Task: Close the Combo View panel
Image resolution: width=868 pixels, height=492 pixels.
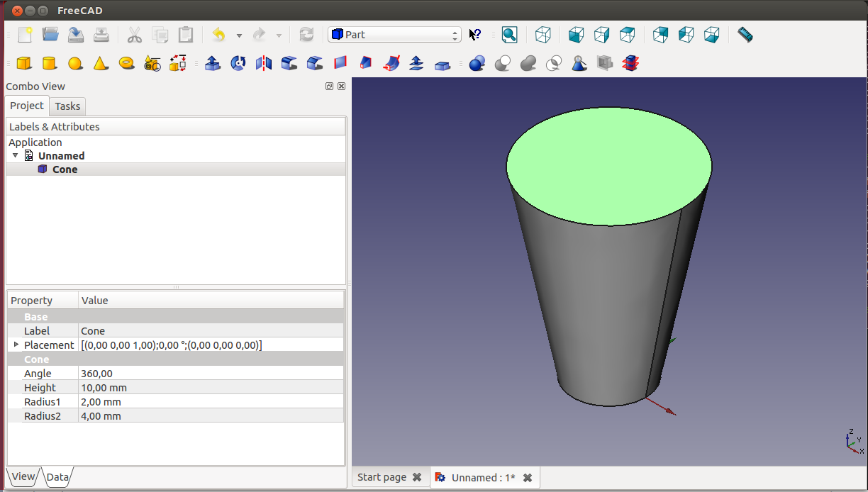Action: [342, 86]
